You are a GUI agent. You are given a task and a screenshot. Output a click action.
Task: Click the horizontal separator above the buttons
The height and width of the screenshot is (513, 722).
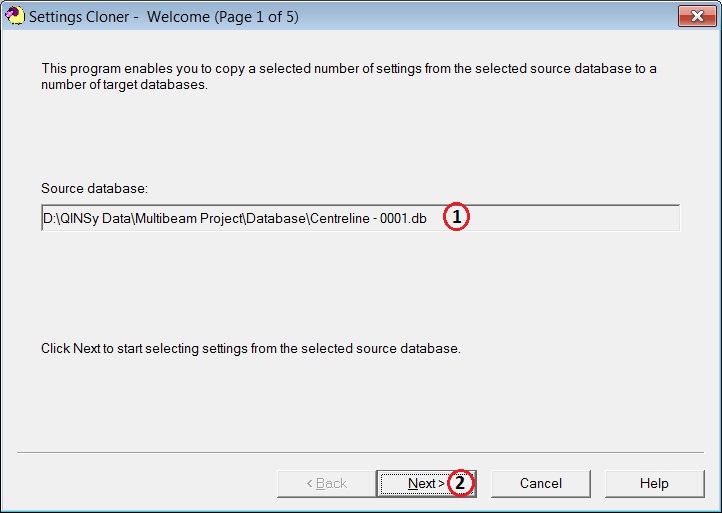click(x=360, y=452)
